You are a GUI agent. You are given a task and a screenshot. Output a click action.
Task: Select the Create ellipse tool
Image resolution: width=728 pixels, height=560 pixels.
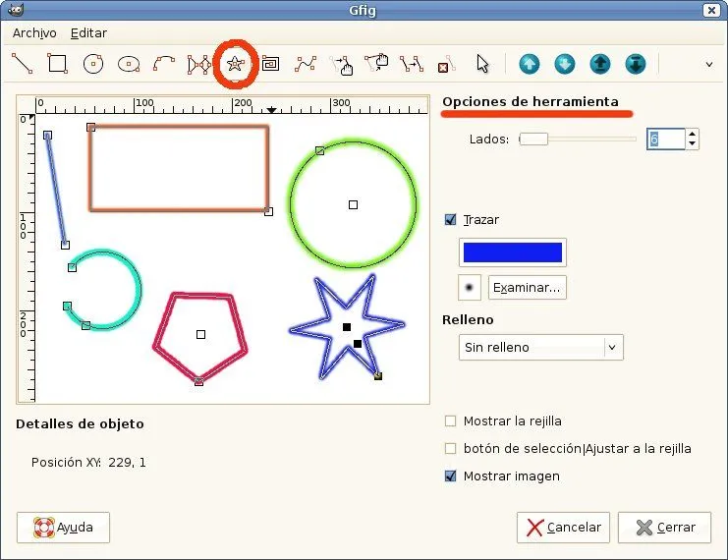tap(129, 64)
